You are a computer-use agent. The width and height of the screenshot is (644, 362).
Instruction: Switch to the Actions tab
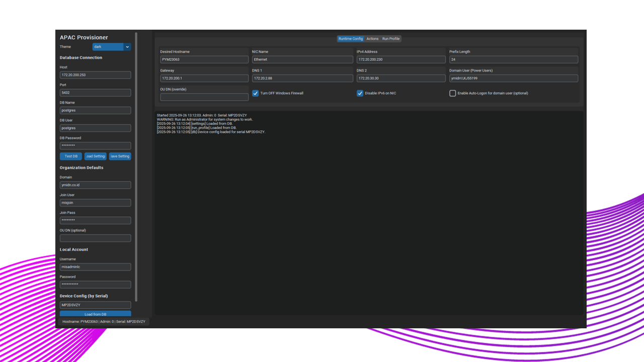click(372, 39)
